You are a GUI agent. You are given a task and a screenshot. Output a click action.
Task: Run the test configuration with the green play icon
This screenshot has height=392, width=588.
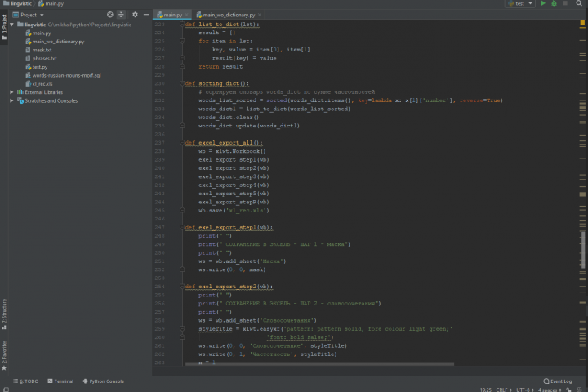click(543, 4)
